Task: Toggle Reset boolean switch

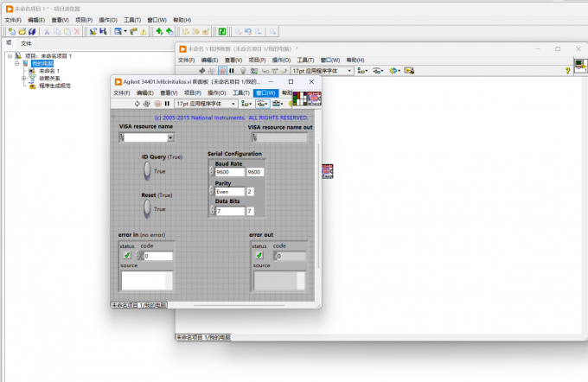Action: click(147, 209)
